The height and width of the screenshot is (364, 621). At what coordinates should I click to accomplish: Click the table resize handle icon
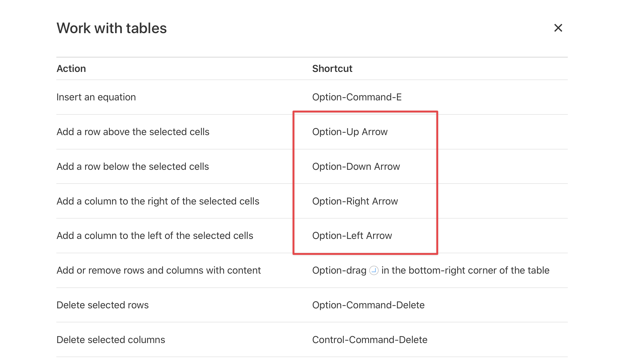pos(374,270)
